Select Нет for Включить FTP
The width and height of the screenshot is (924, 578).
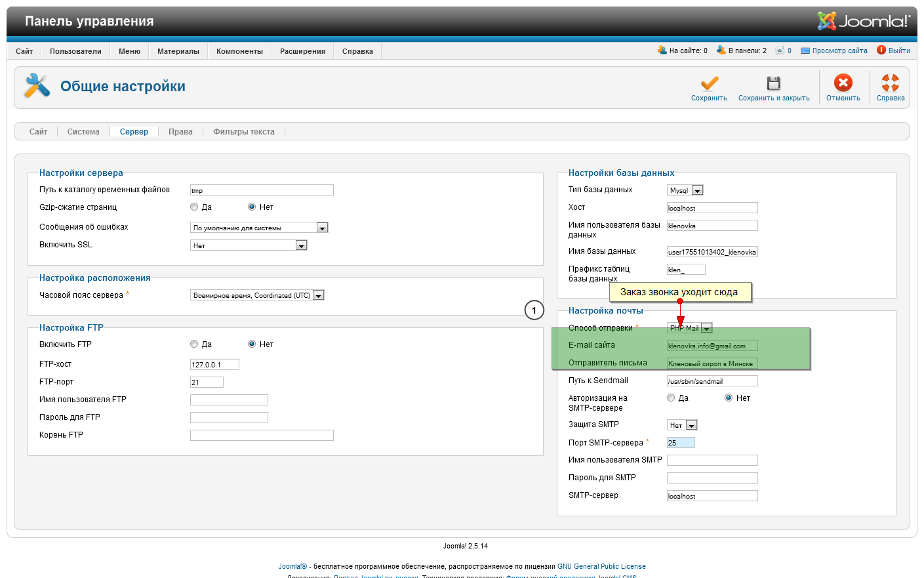click(252, 344)
